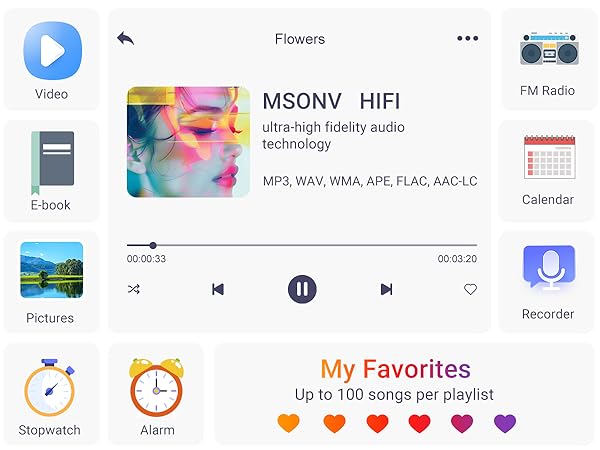The image size is (600, 450).
Task: Open the Pictures gallery icon
Action: tap(52, 270)
